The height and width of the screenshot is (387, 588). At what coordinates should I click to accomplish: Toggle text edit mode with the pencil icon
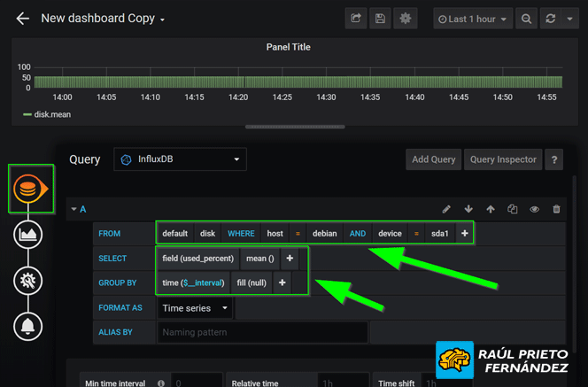446,209
